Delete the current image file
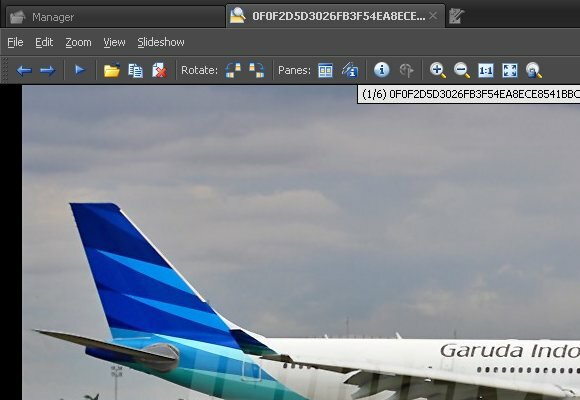Viewport: 580px width, 400px height. [x=159, y=70]
